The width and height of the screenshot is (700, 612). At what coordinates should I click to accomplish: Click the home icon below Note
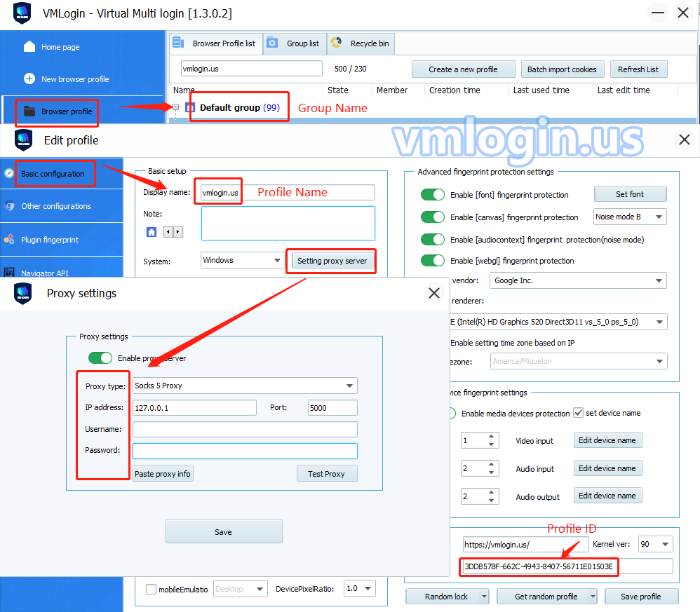coord(152,232)
